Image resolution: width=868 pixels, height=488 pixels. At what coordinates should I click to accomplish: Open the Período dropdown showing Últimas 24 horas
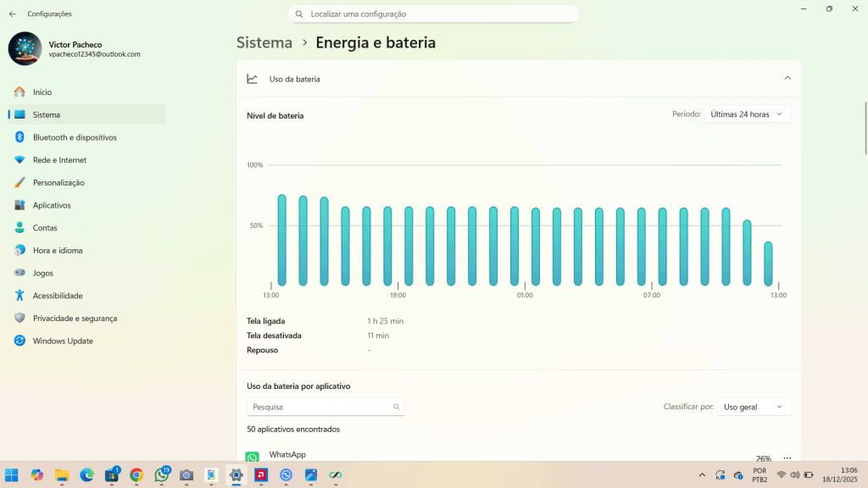pyautogui.click(x=747, y=114)
